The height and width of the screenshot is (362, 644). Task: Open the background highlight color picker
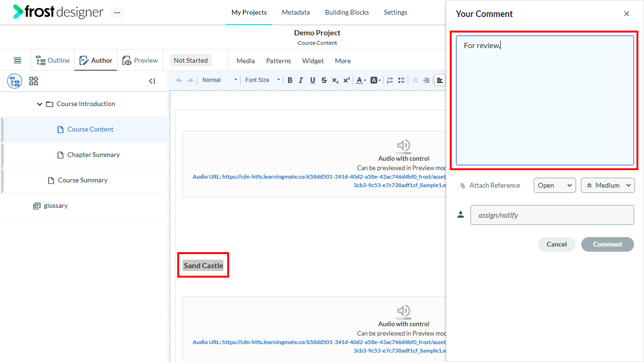[375, 80]
